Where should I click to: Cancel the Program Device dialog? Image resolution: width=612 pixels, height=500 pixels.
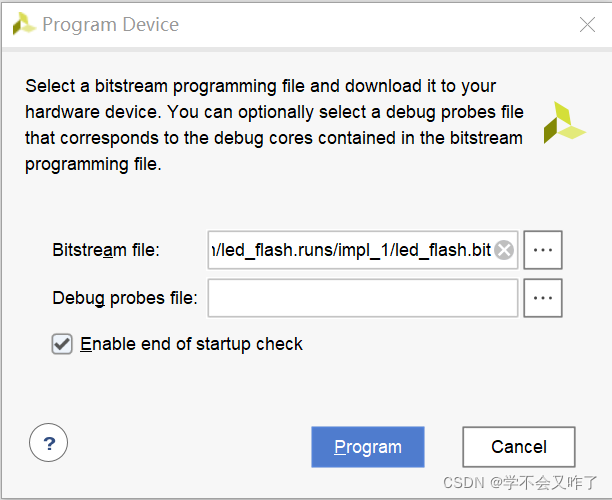pyautogui.click(x=519, y=447)
